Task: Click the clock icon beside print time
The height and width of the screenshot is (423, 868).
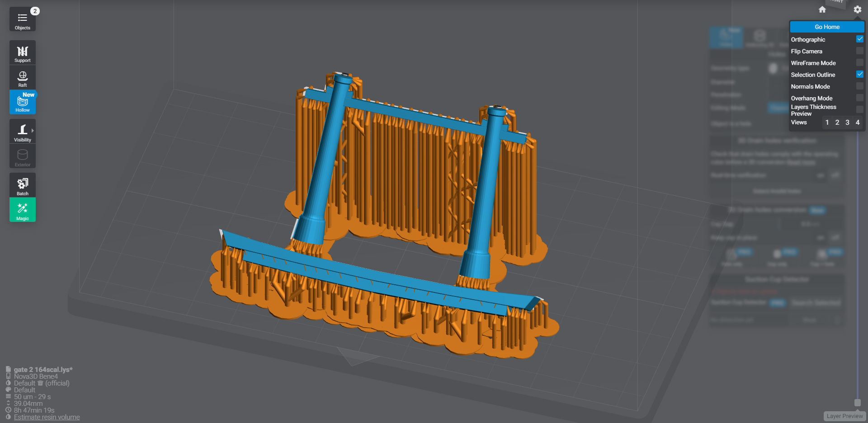Action: [8, 410]
